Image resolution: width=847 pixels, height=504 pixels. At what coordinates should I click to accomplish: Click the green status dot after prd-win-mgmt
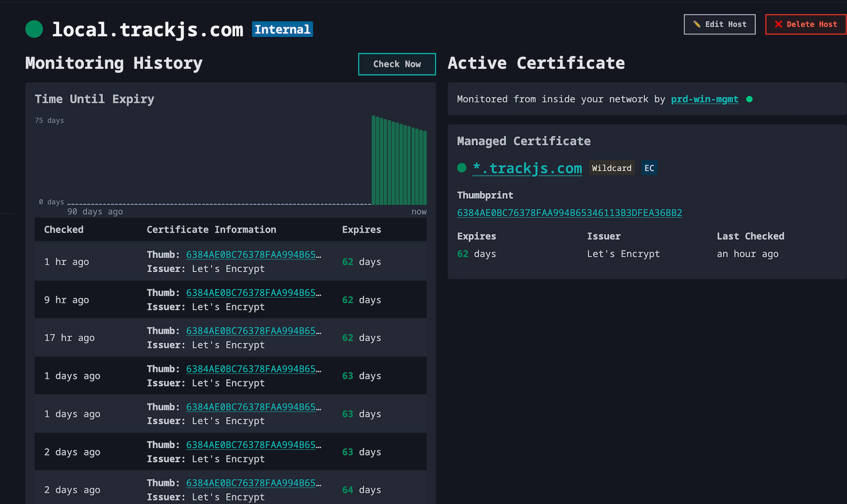point(750,99)
